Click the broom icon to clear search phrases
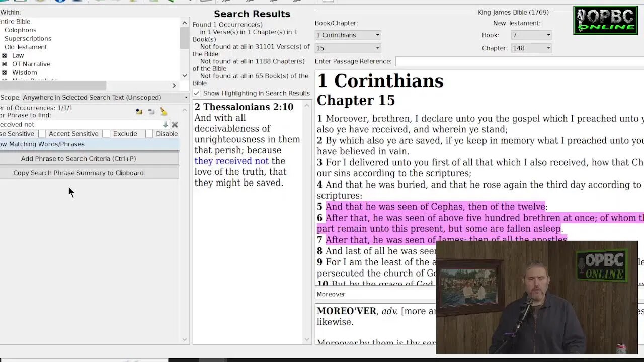Image resolution: width=644 pixels, height=362 pixels. [x=164, y=112]
